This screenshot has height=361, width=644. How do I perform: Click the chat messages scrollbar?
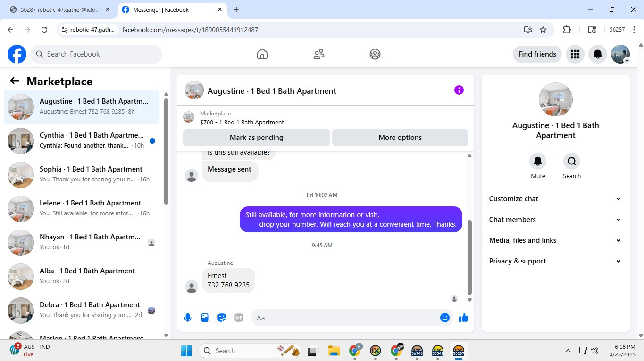pos(469,257)
